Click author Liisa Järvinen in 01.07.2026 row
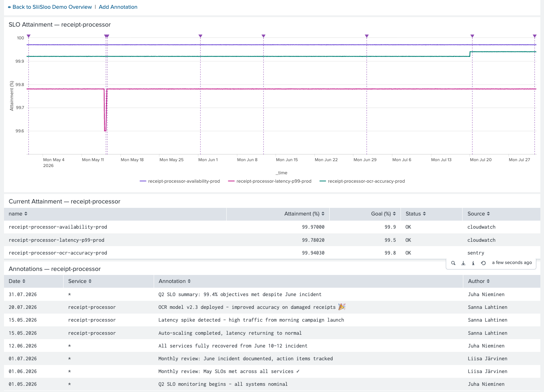 [x=488, y=358]
